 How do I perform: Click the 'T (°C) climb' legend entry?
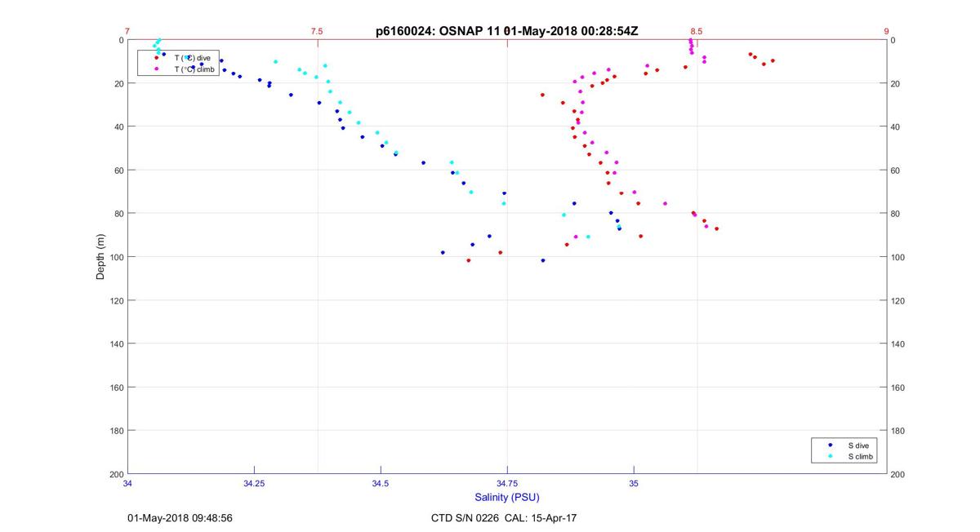[x=194, y=69]
